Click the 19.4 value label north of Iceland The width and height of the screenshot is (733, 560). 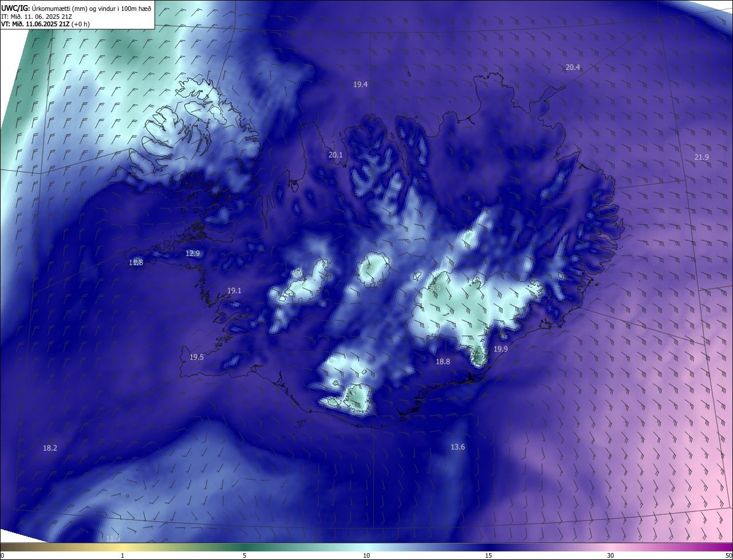(x=360, y=84)
